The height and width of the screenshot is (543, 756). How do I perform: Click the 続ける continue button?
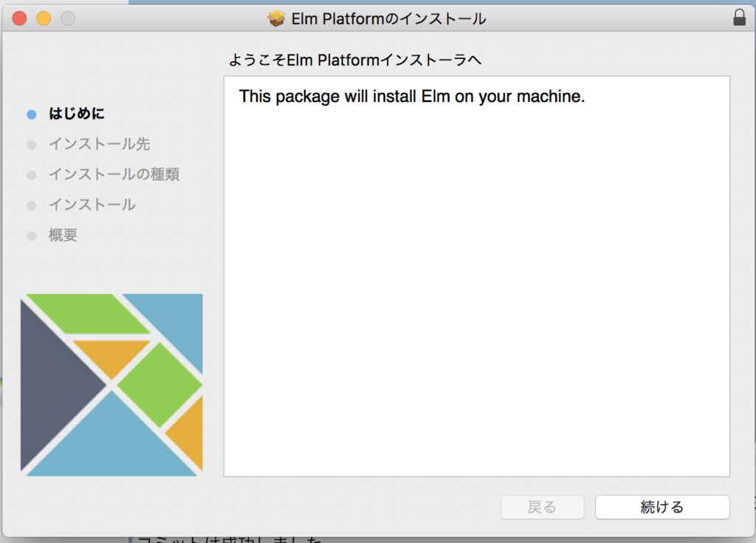point(662,507)
